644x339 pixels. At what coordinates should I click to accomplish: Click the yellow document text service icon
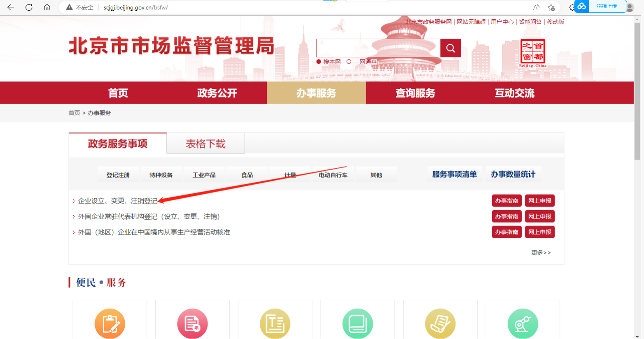pos(275,324)
